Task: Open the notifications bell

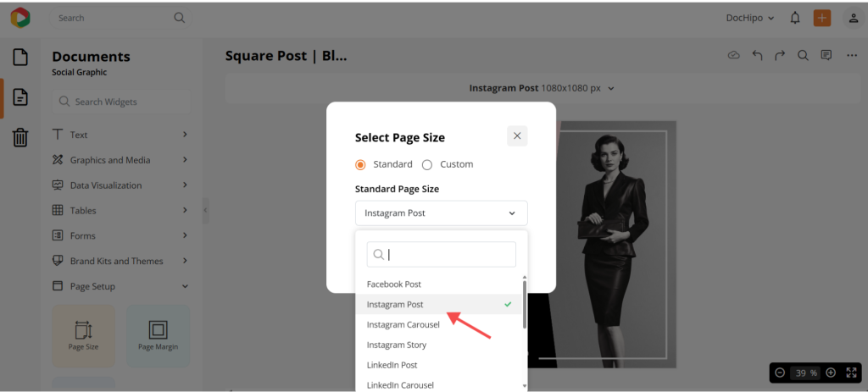Action: [795, 18]
